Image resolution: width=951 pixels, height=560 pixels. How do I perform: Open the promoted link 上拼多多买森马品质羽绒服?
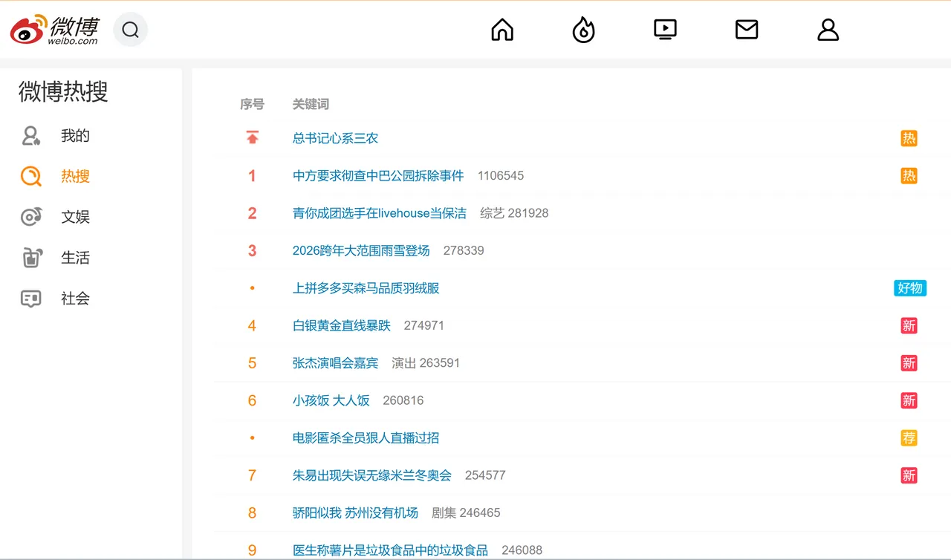coord(366,288)
